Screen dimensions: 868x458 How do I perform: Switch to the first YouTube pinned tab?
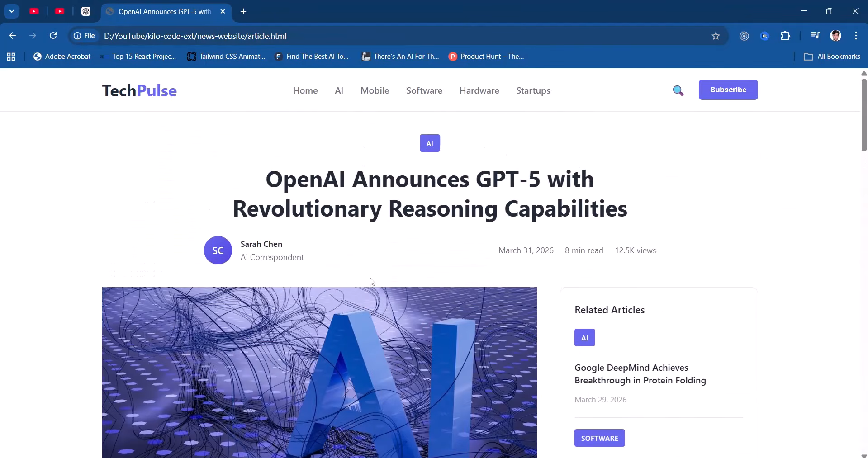click(x=34, y=11)
